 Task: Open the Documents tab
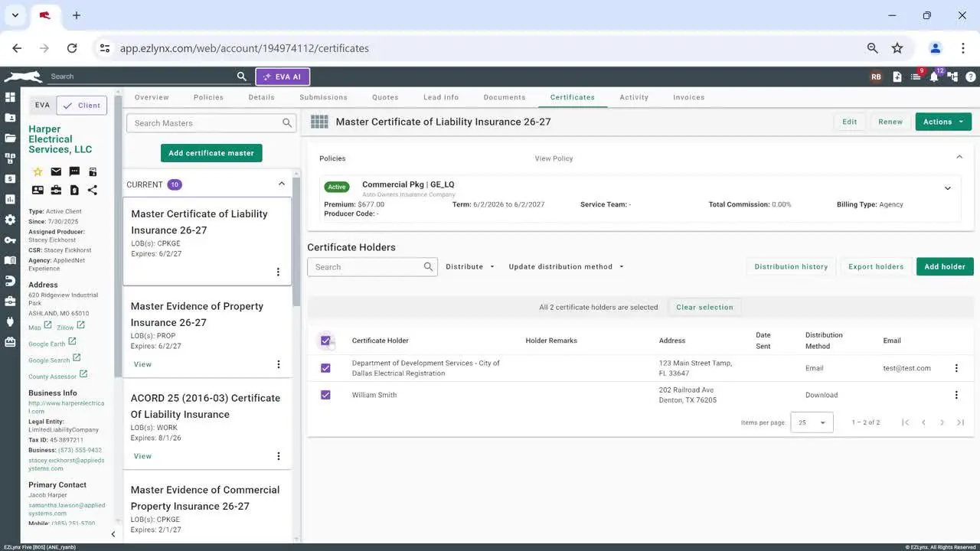pyautogui.click(x=505, y=97)
